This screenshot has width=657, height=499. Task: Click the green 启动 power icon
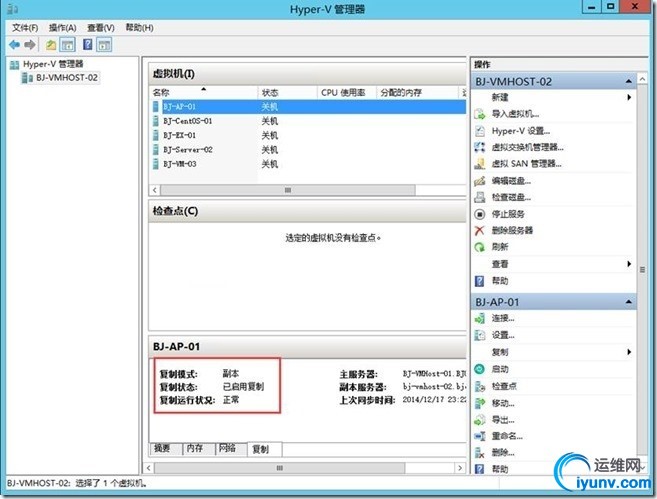pyautogui.click(x=480, y=369)
